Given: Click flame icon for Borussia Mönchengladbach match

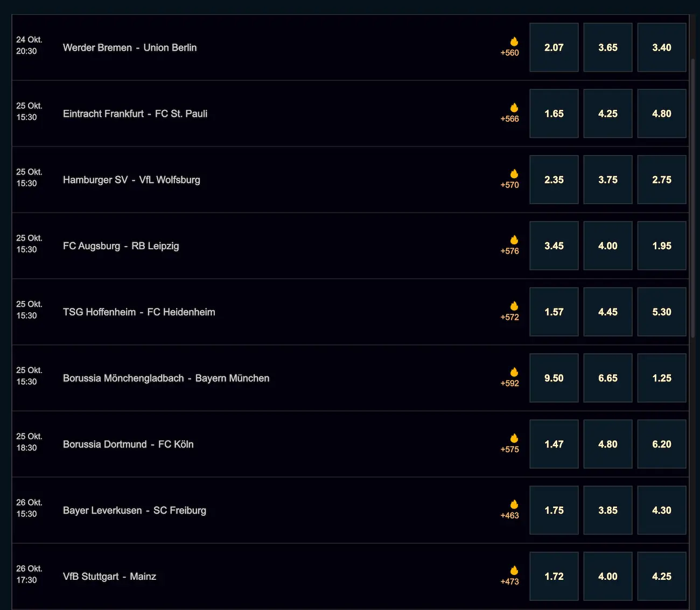Looking at the screenshot, I should pos(514,373).
